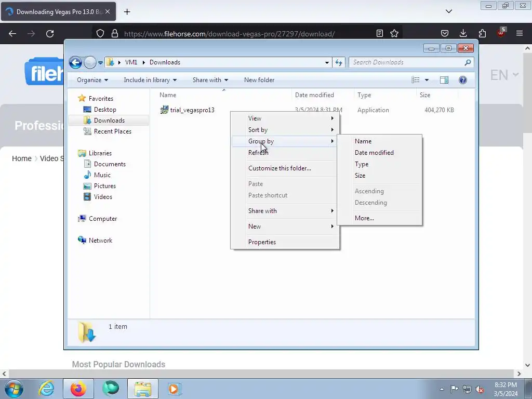The height and width of the screenshot is (399, 532).
Task: Click the change view icon
Action: click(x=415, y=80)
